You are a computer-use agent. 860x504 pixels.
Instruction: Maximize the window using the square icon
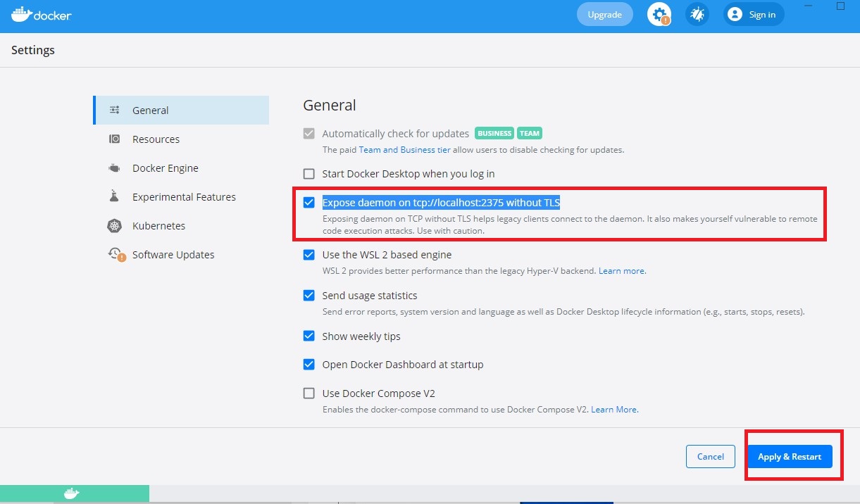pyautogui.click(x=840, y=6)
